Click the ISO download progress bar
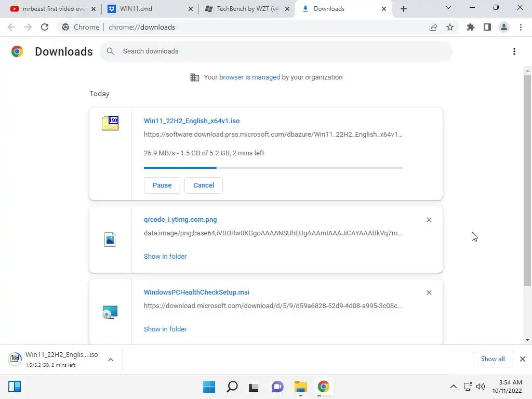Image resolution: width=532 pixels, height=399 pixels. (273, 168)
